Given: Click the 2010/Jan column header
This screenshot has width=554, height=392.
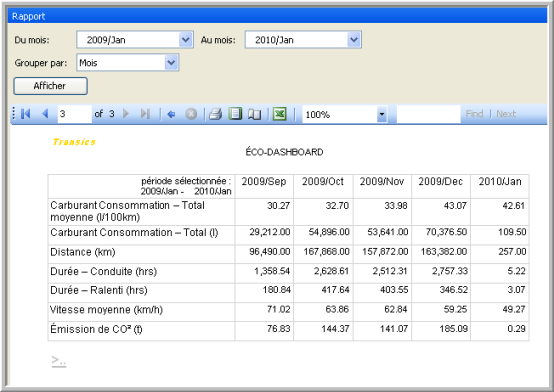Looking at the screenshot, I should coord(500,182).
